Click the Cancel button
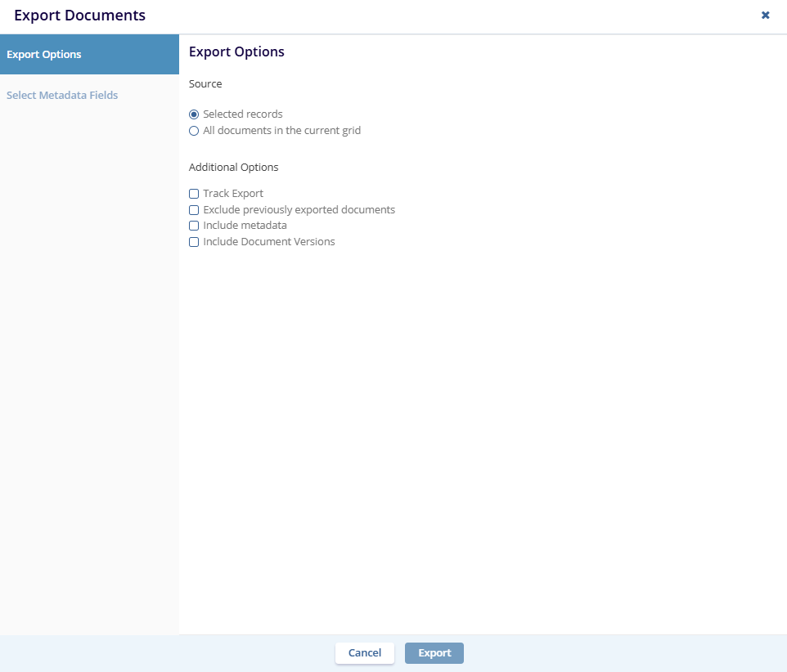 [x=365, y=653]
